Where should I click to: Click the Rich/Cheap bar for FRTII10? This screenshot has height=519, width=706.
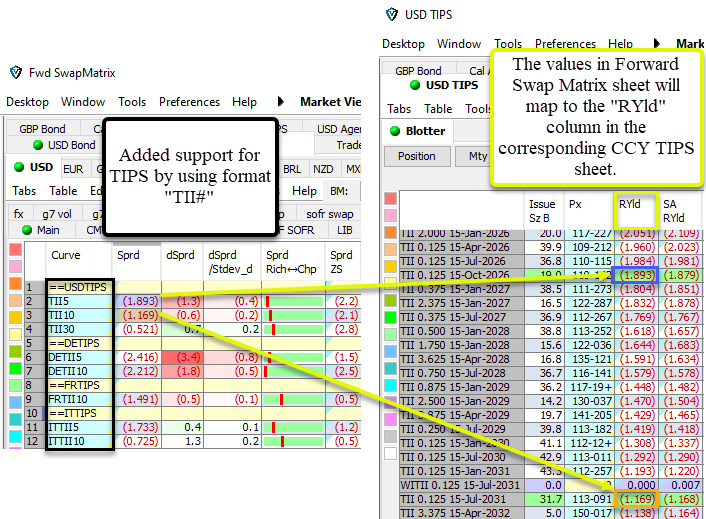tap(293, 399)
